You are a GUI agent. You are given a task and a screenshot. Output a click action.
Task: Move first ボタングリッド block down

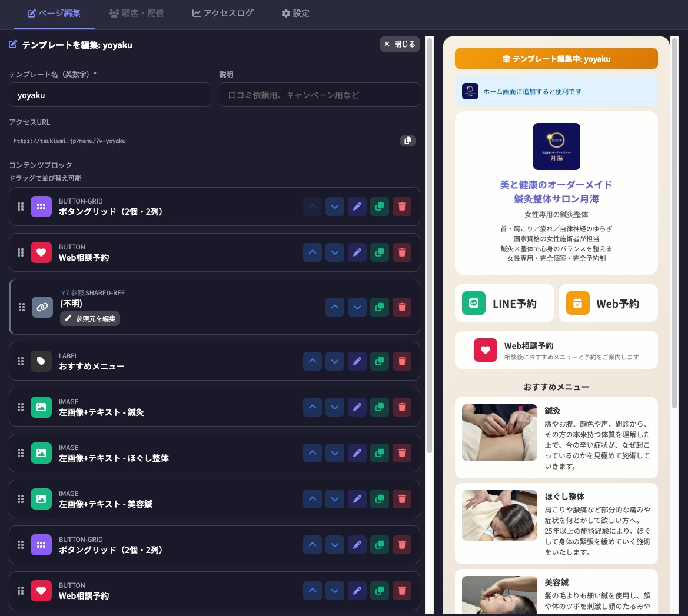335,207
